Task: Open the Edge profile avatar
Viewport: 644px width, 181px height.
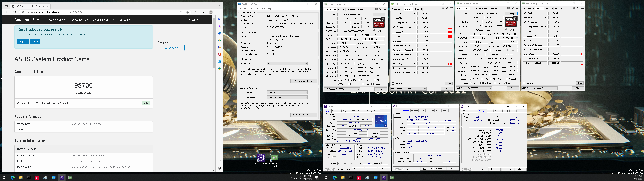Action: tap(211, 12)
